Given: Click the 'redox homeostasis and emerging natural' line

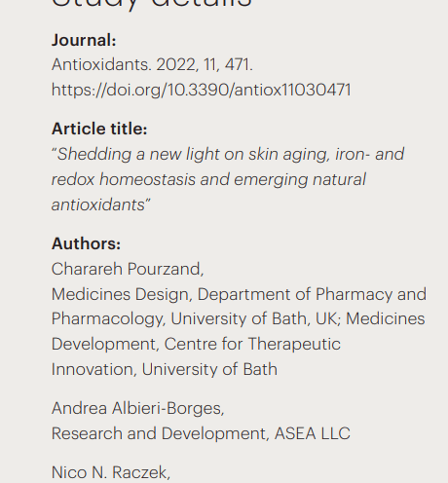Looking at the screenshot, I should 208,179.
